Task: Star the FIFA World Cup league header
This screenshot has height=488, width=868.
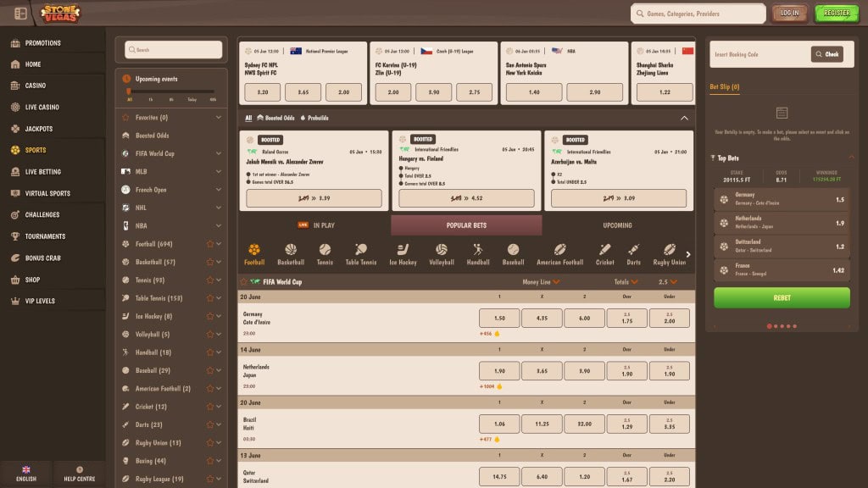Action: 243,281
